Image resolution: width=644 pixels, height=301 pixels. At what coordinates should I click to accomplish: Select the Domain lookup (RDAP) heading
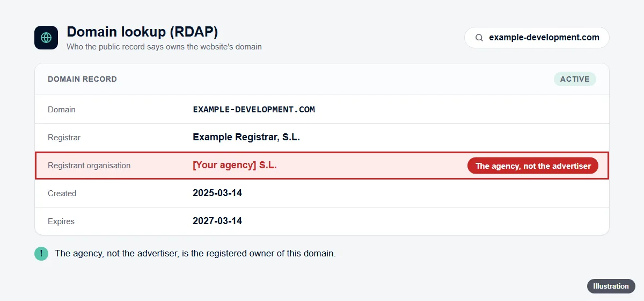[x=142, y=32]
